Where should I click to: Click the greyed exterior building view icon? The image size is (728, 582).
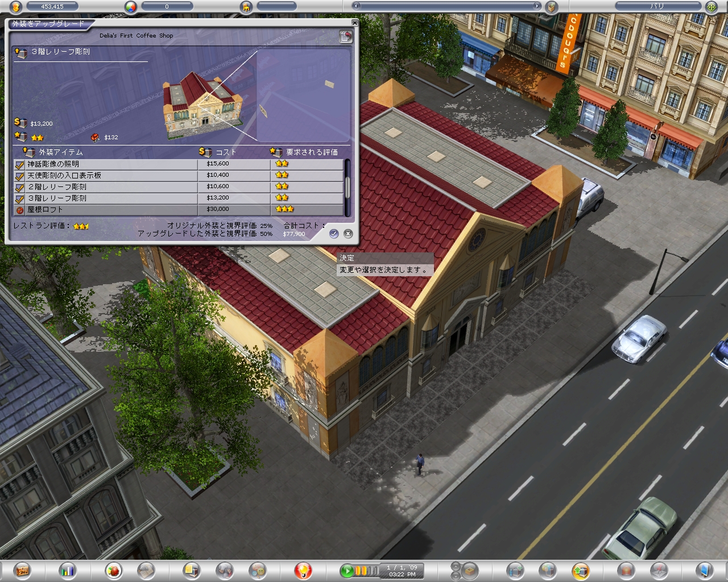pos(548,570)
